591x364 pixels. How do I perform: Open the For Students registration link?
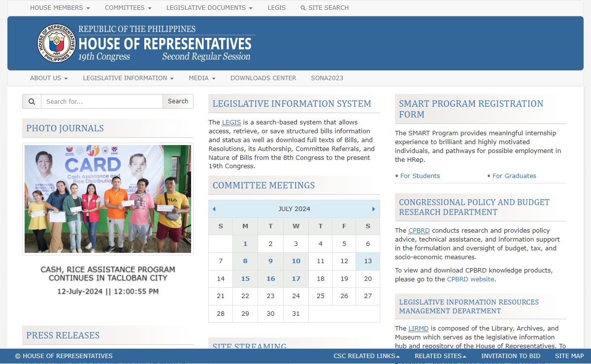(420, 176)
